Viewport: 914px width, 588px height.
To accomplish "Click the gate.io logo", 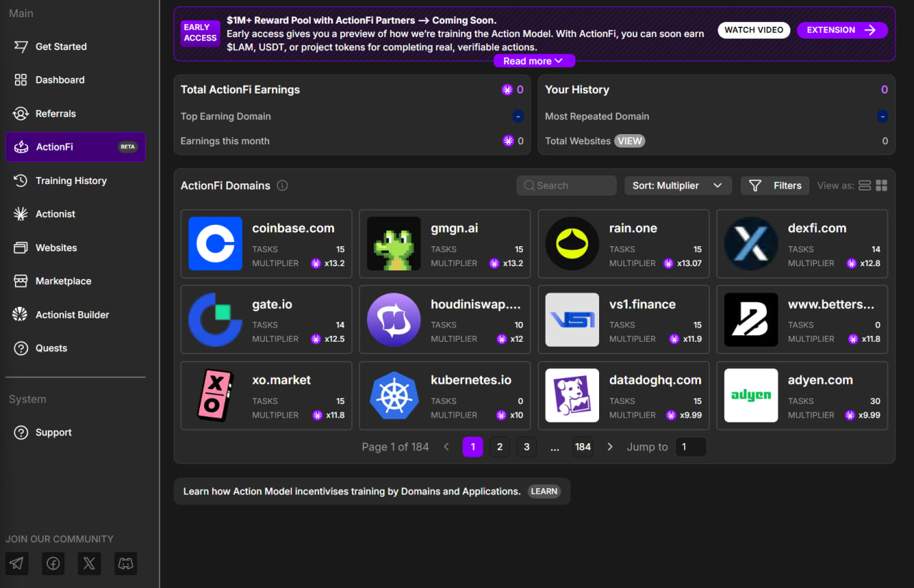I will click(215, 320).
